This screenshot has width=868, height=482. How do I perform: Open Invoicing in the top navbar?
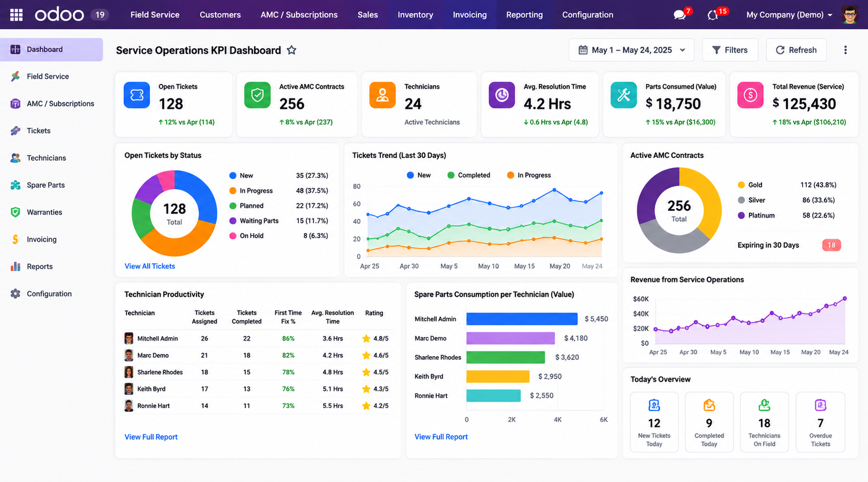(x=470, y=15)
